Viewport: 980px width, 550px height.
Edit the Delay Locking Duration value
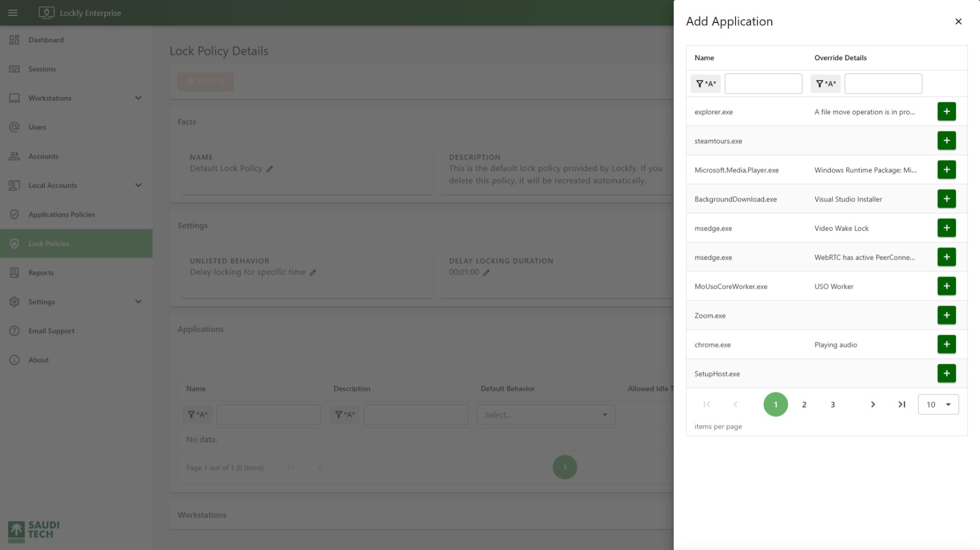point(486,272)
